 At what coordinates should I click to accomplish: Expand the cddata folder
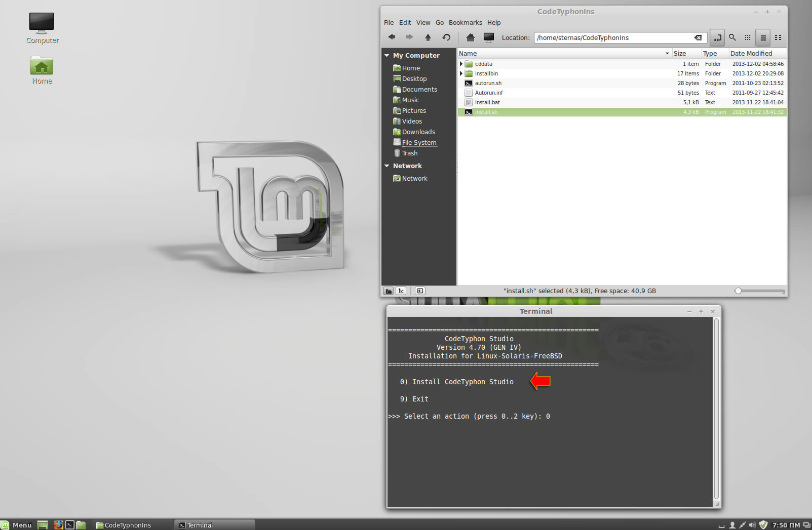point(461,64)
